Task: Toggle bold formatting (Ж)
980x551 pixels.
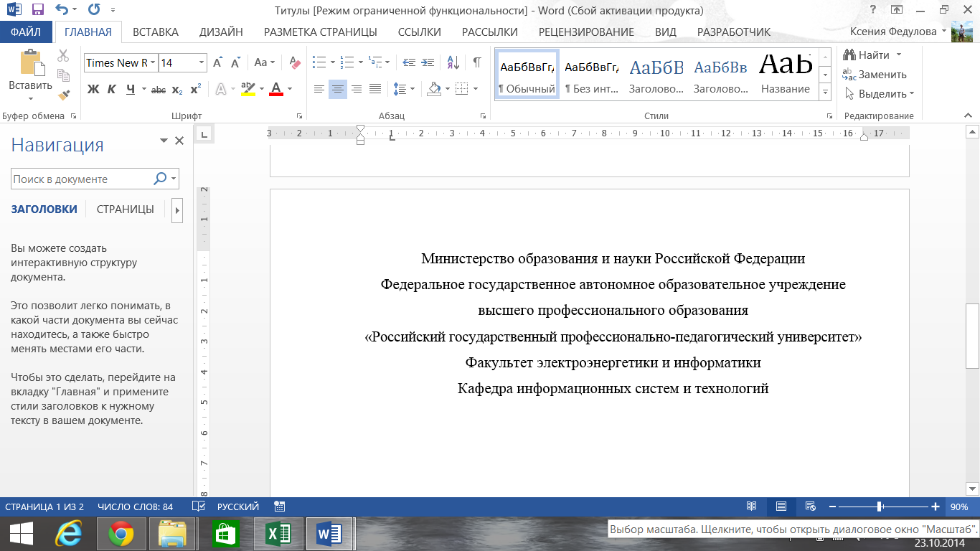Action: click(x=93, y=90)
